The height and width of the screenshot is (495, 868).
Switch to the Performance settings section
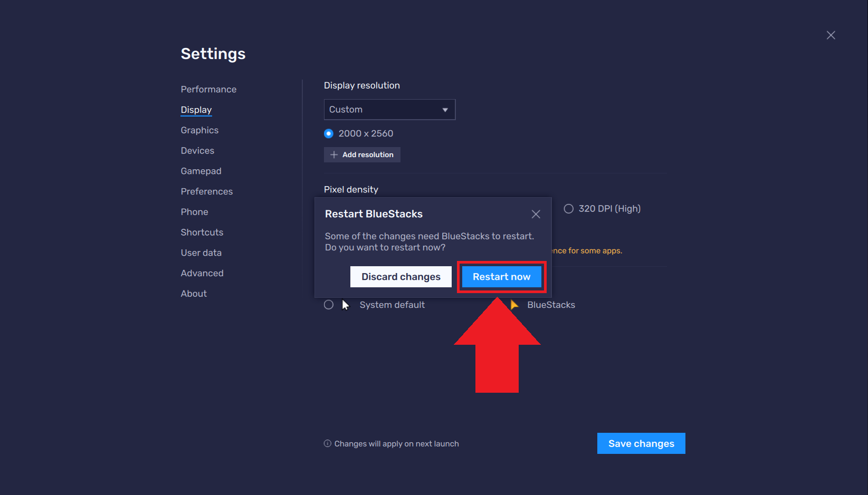pos(208,89)
